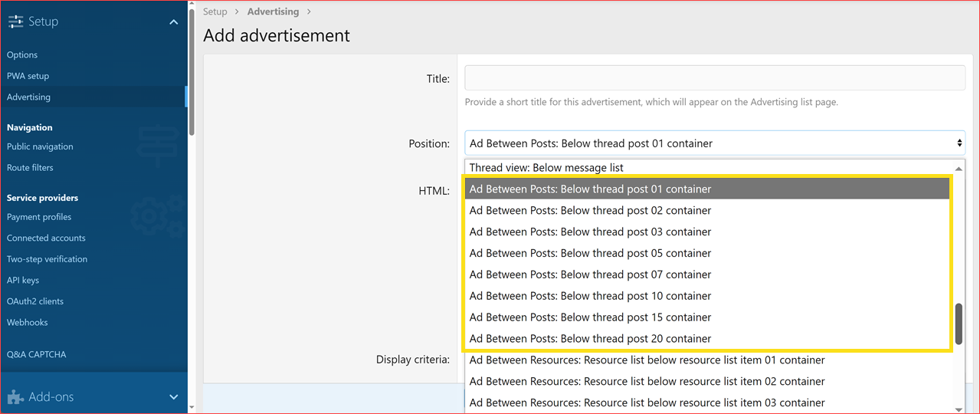The height and width of the screenshot is (414, 980).
Task: Open Options in the Setup menu
Action: [x=22, y=55]
